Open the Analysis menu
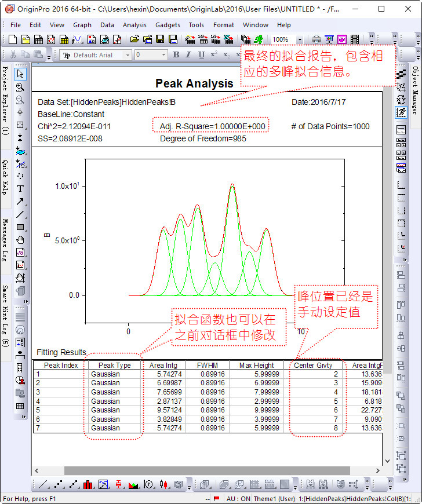The width and height of the screenshot is (422, 504). coord(134,25)
